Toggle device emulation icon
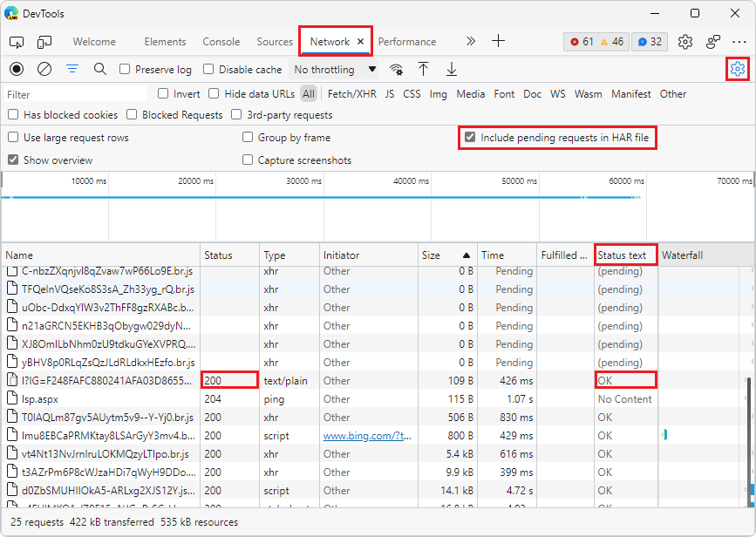 click(44, 42)
